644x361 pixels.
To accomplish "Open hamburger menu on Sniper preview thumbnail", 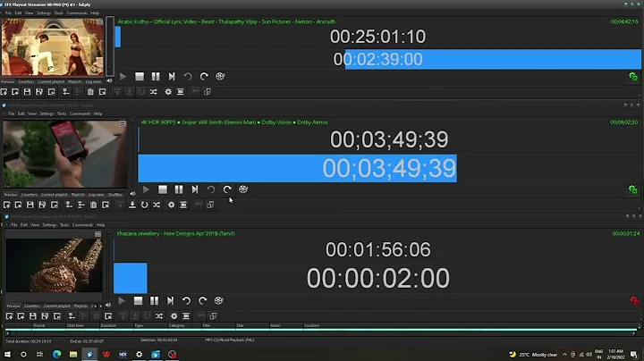I will click(x=123, y=123).
